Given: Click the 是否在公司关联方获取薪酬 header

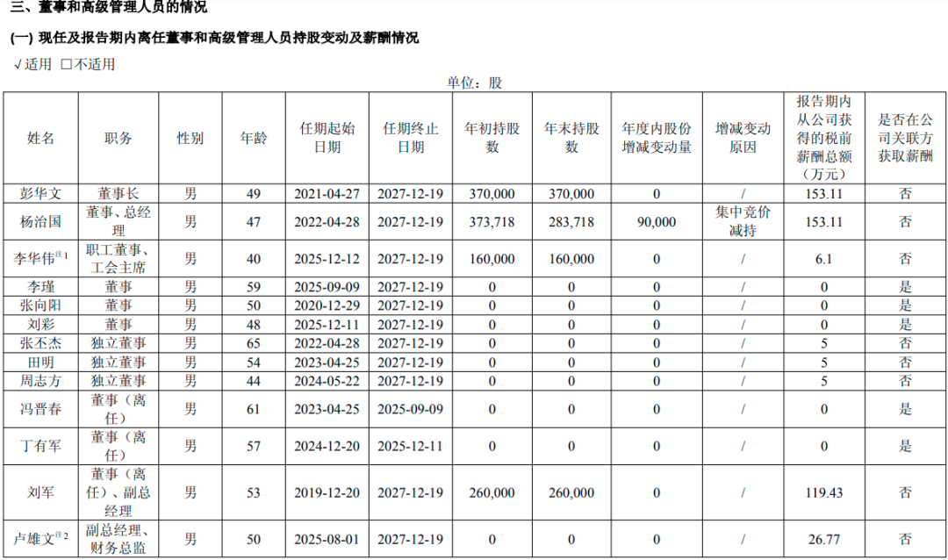Looking at the screenshot, I should coord(905,138).
